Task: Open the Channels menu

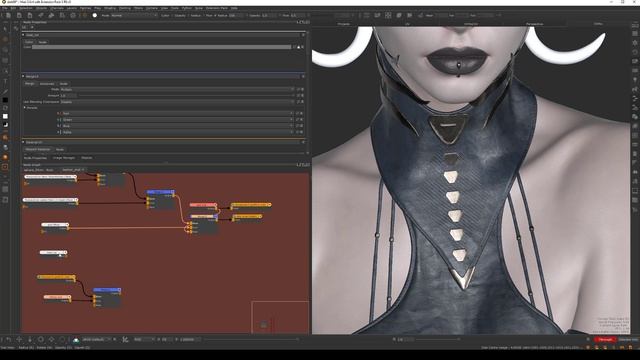Action: (57, 8)
